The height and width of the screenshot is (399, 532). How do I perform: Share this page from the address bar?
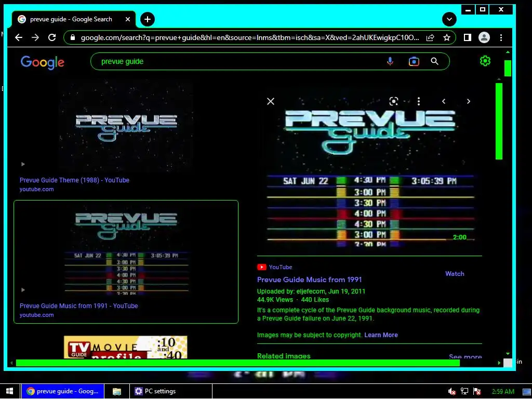(430, 37)
